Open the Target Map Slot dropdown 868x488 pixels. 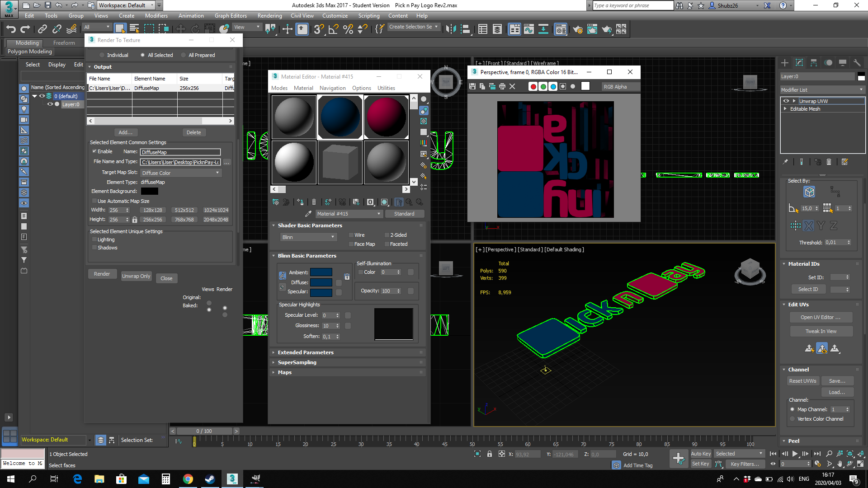click(180, 173)
